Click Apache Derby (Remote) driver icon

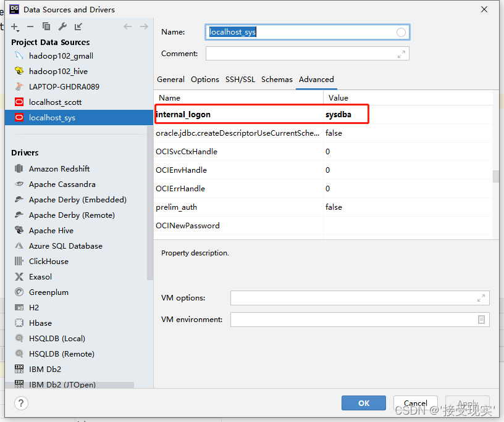pyautogui.click(x=19, y=215)
